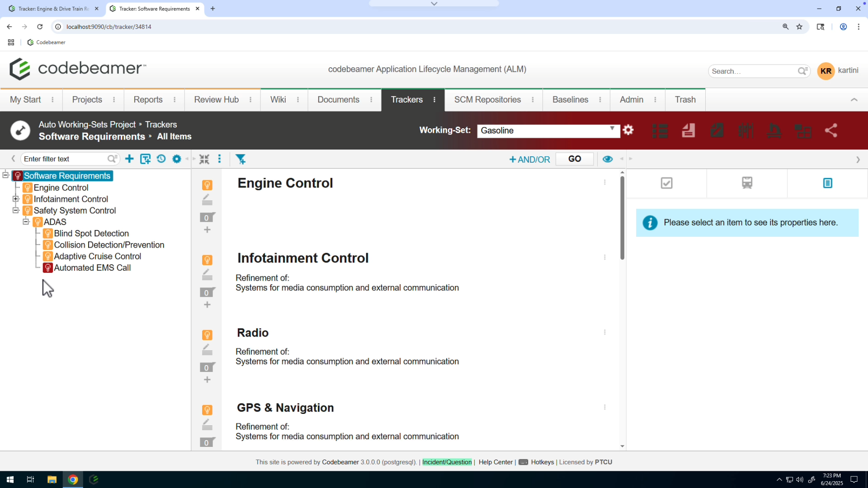Open the test runs checkbox tab in the right panel
Image resolution: width=868 pixels, height=488 pixels.
666,183
